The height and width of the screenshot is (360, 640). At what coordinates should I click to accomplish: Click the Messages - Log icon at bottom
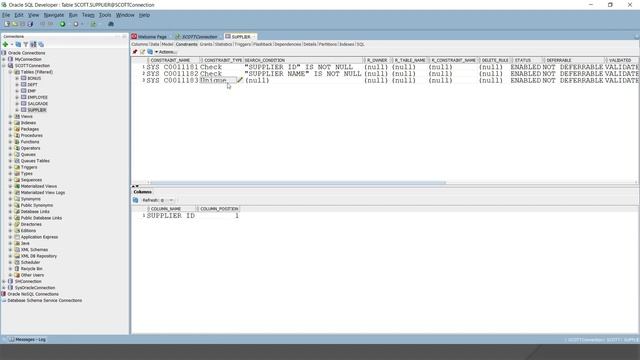click(x=11, y=339)
